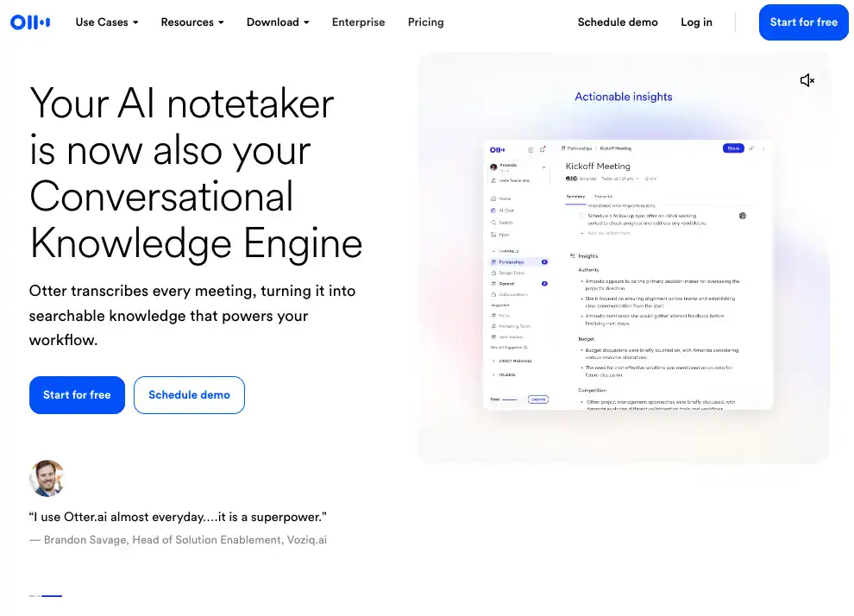854x616 pixels.
Task: Click the AI Chat icon in the preview sidebar
Action: coord(493,211)
